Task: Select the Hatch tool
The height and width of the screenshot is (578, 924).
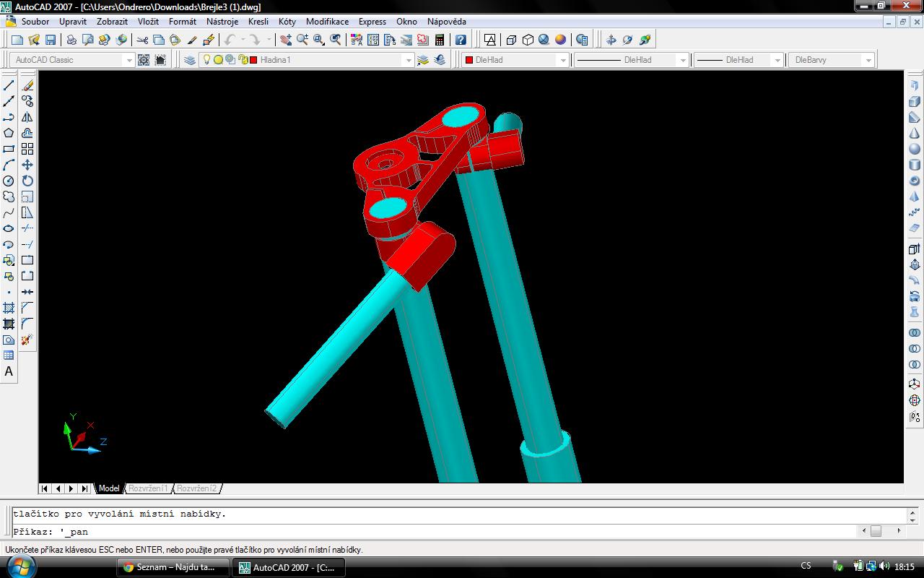Action: 9,308
